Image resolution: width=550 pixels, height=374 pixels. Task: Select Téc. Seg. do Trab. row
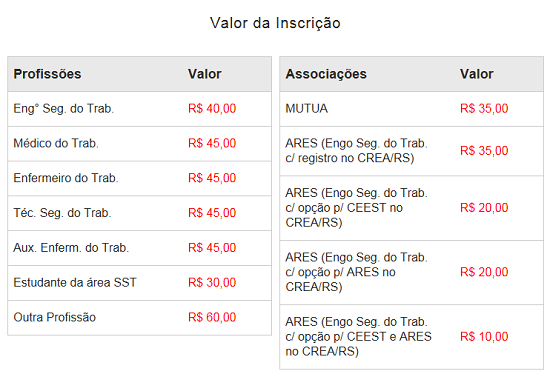(x=139, y=213)
